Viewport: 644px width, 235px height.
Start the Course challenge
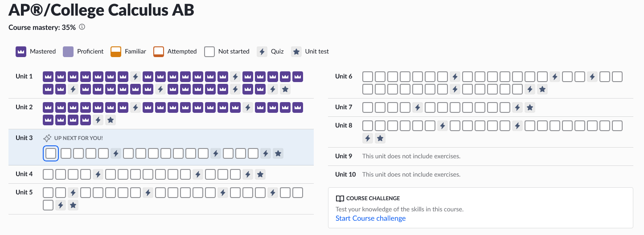[x=370, y=219]
